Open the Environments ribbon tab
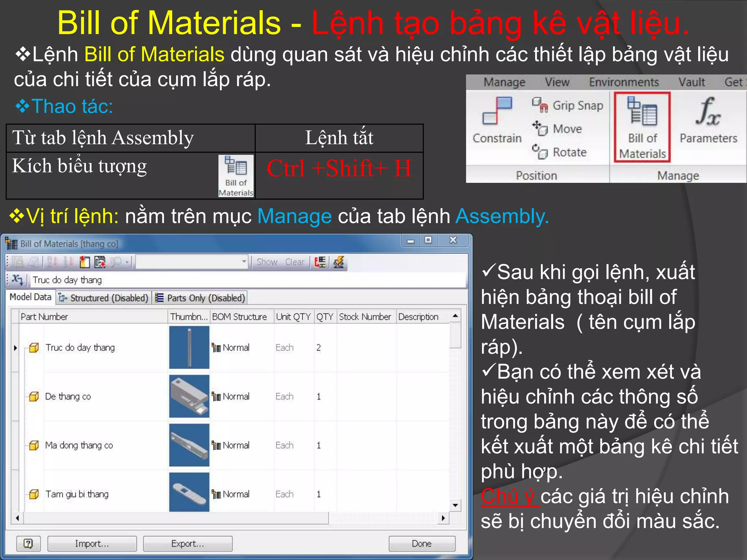The width and height of the screenshot is (747, 560). 624,82
